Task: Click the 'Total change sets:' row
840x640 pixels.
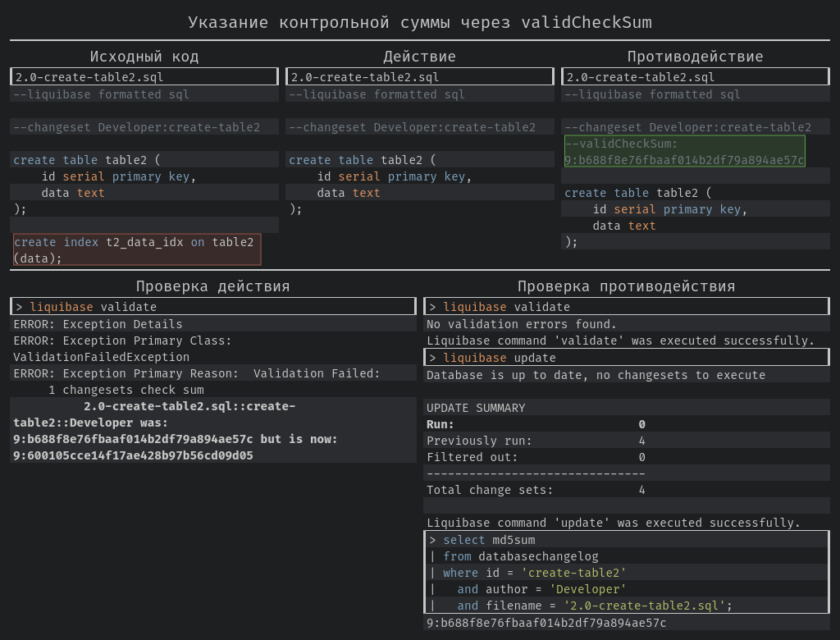Action: click(536, 490)
